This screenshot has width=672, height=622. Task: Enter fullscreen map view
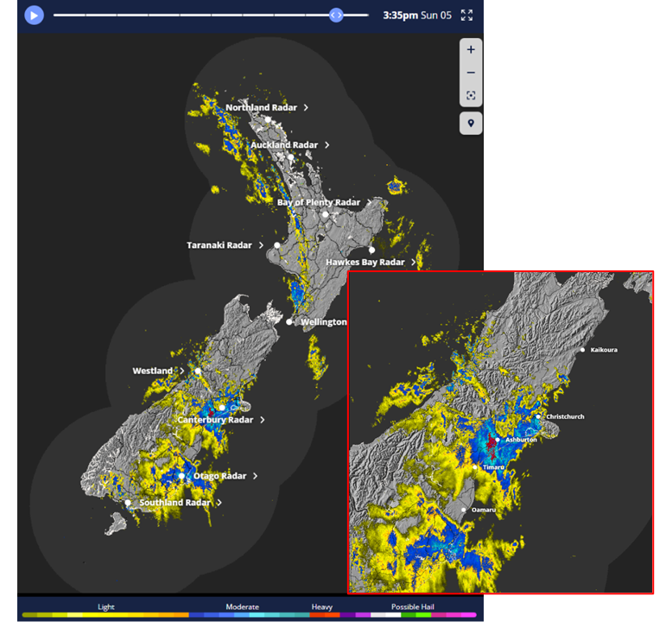466,16
